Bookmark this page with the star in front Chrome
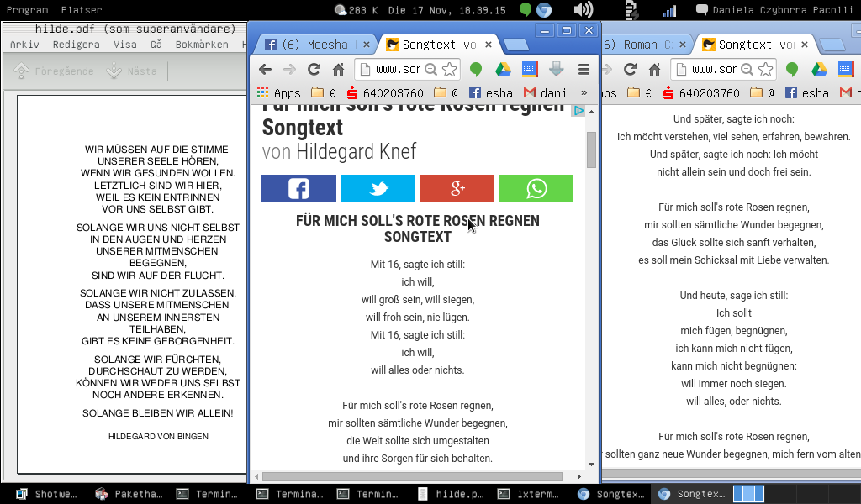This screenshot has height=504, width=861. pos(450,69)
